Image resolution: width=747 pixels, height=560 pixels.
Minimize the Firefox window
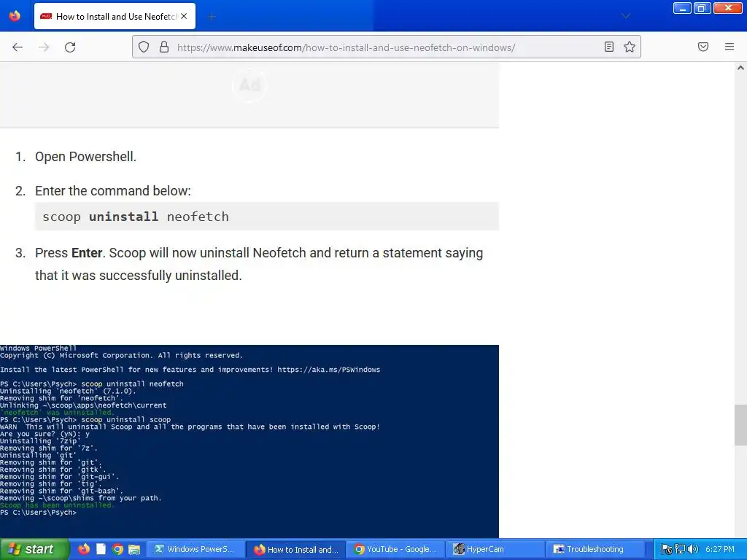pos(682,8)
